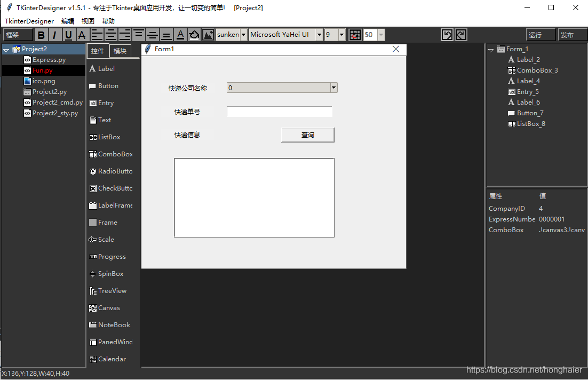Click the 框架 toolbar button

pyautogui.click(x=18, y=35)
